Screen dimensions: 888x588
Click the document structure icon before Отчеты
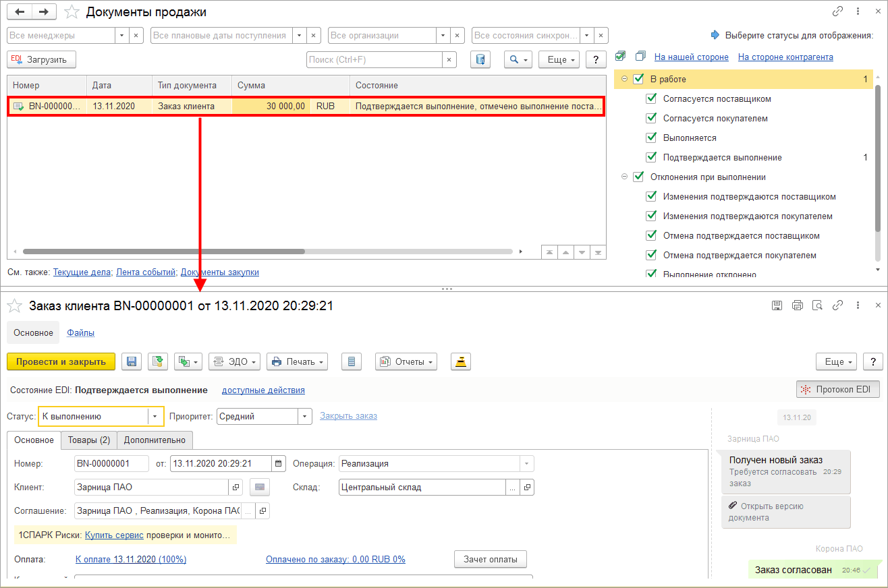pyautogui.click(x=351, y=361)
